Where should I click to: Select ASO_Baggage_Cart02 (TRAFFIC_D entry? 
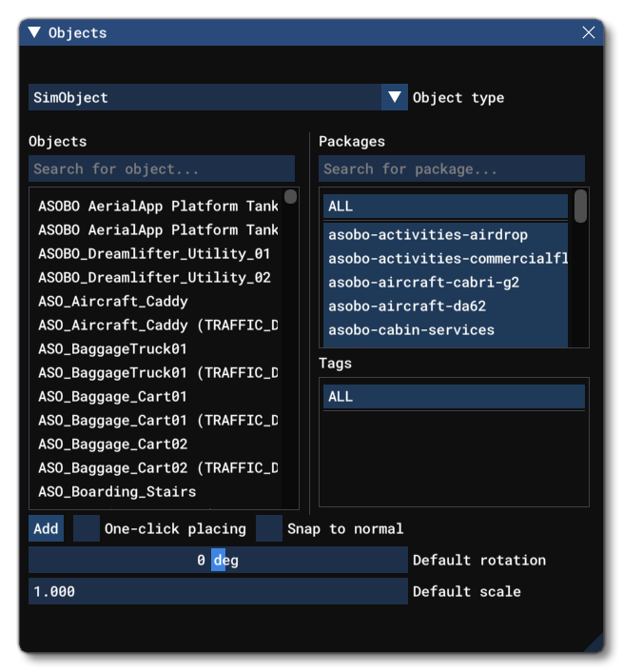pos(158,468)
